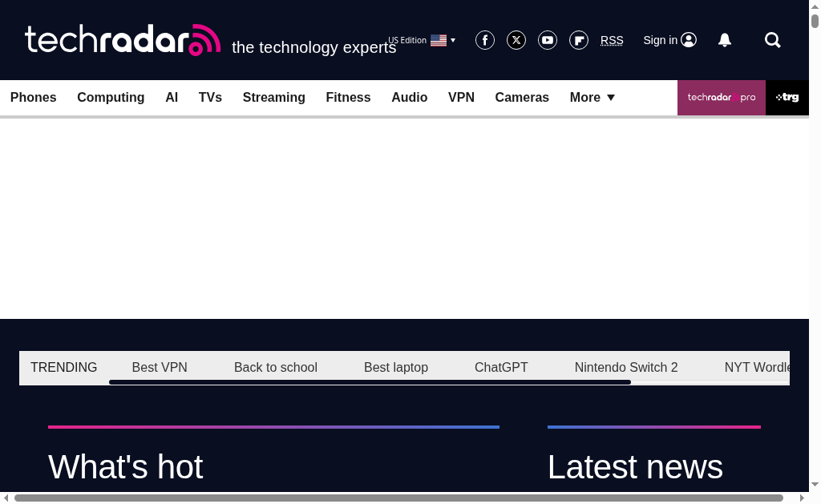Open TechRadar's Flipboard icon
The image size is (821, 504).
pos(579,40)
